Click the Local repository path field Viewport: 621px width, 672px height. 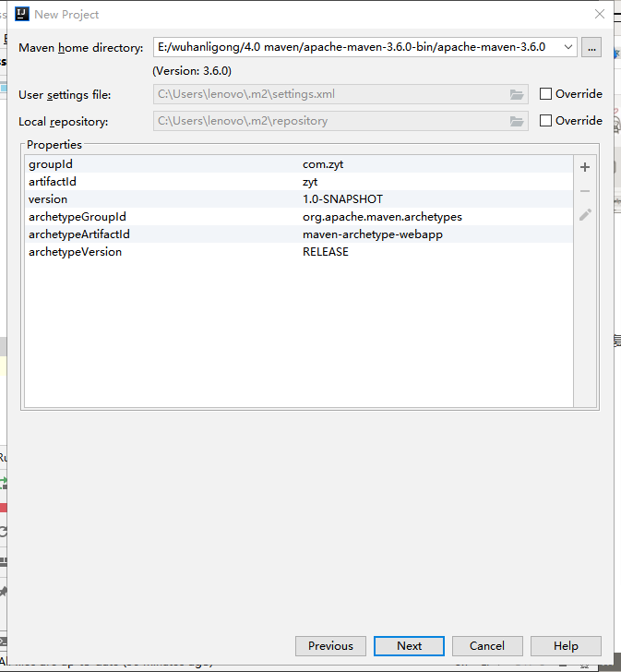340,121
